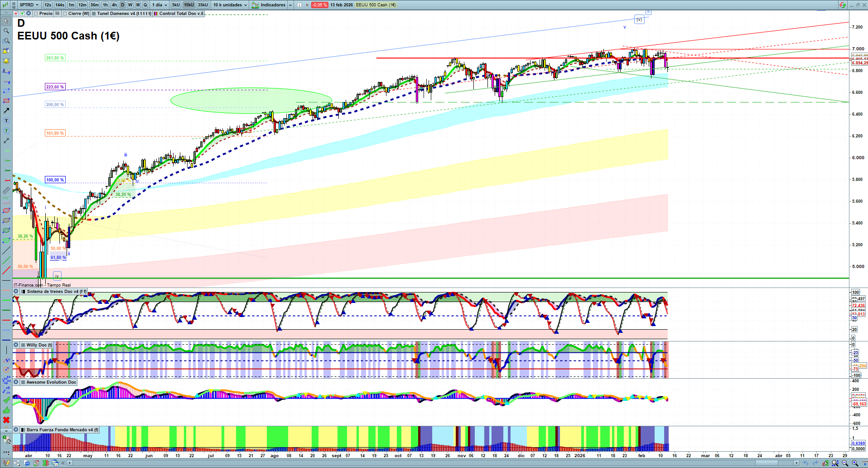Select the Q quarterly timeframe

tap(145, 5)
